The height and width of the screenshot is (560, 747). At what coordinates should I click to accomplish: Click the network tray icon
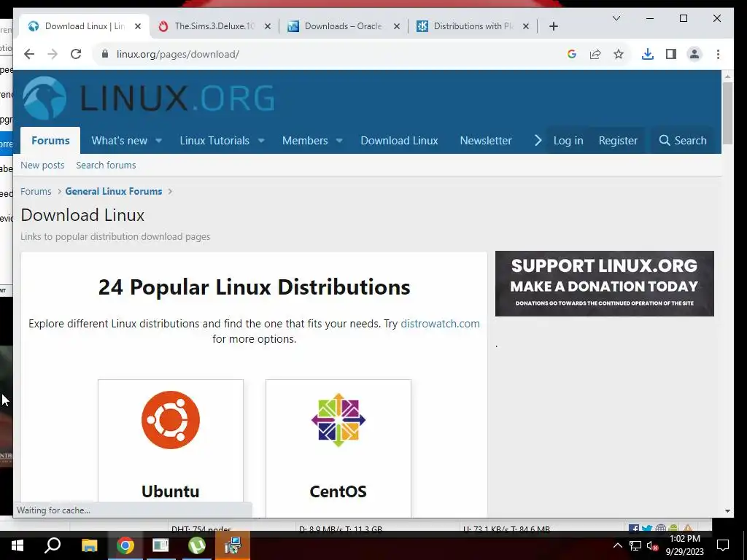click(x=635, y=545)
